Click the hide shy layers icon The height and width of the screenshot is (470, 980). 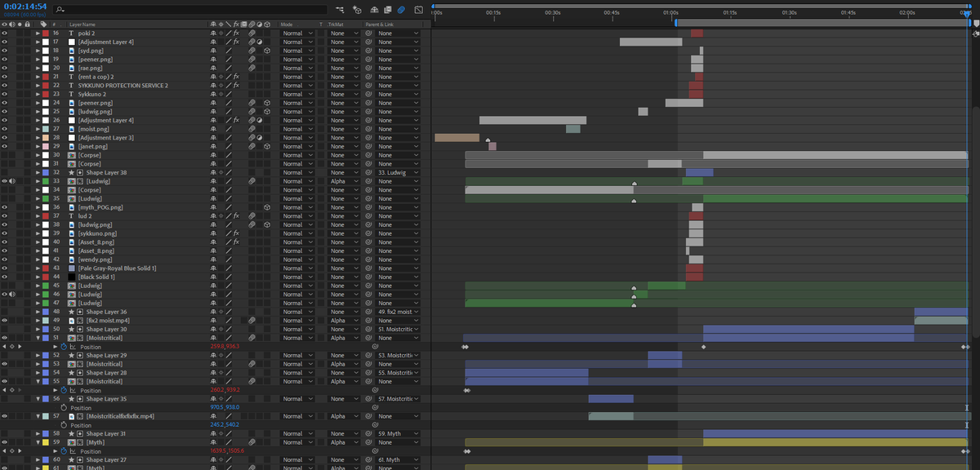(x=373, y=10)
